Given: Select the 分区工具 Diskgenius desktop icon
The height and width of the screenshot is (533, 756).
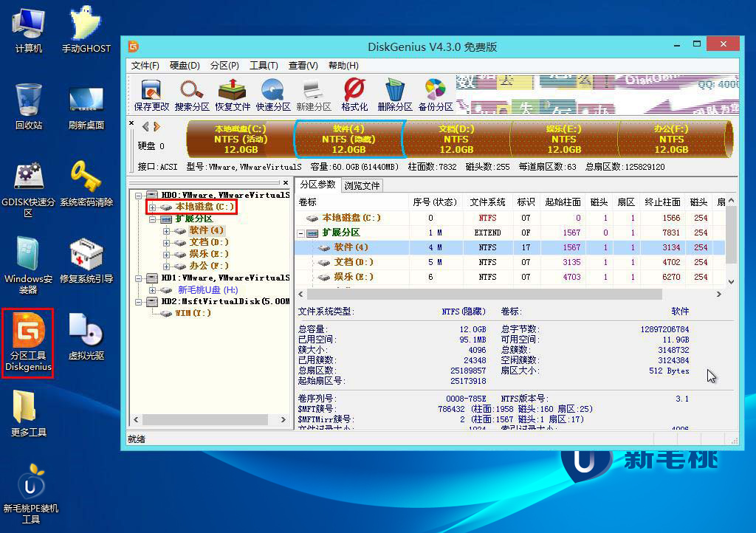Looking at the screenshot, I should (x=28, y=343).
